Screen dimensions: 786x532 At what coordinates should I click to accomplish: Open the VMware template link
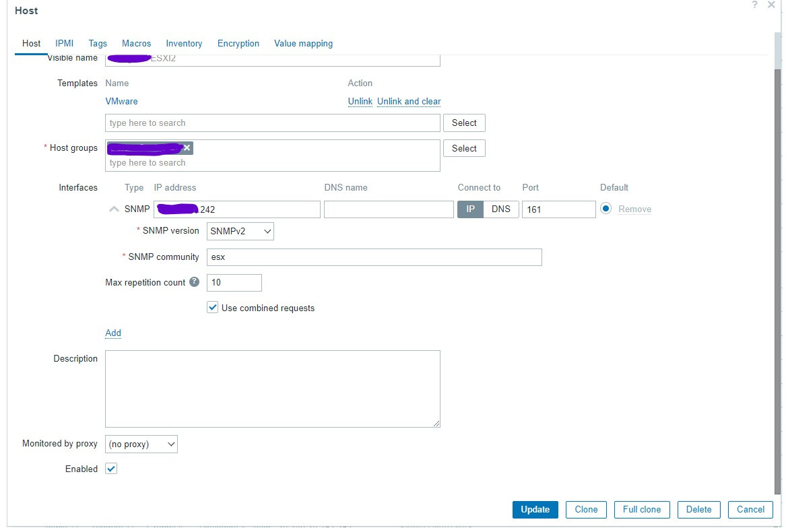click(121, 101)
